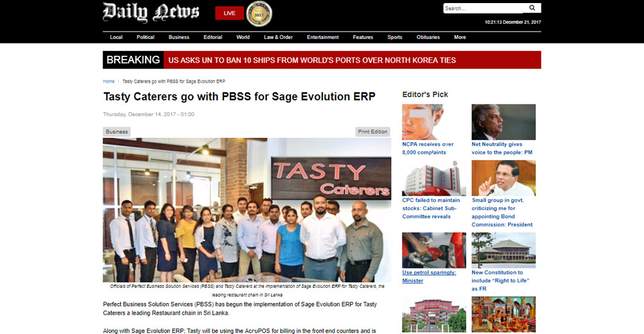Open the Political section
Screen dimensions: 644x334
click(146, 37)
